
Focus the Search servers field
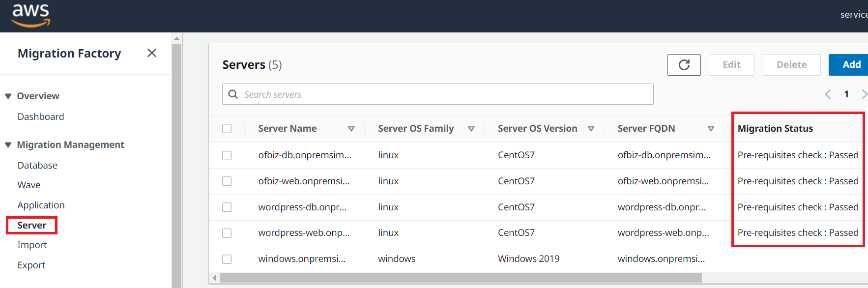[x=438, y=94]
